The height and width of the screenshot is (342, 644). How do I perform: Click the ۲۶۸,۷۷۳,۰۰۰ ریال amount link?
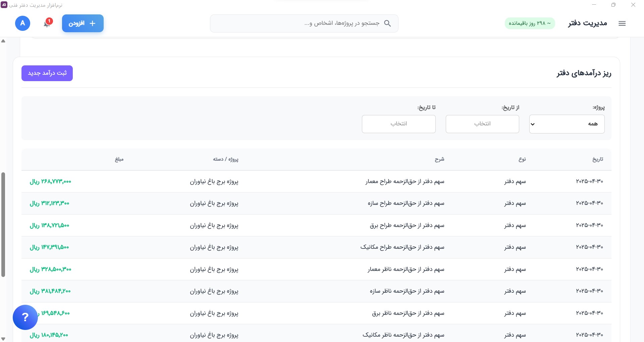pos(51,182)
